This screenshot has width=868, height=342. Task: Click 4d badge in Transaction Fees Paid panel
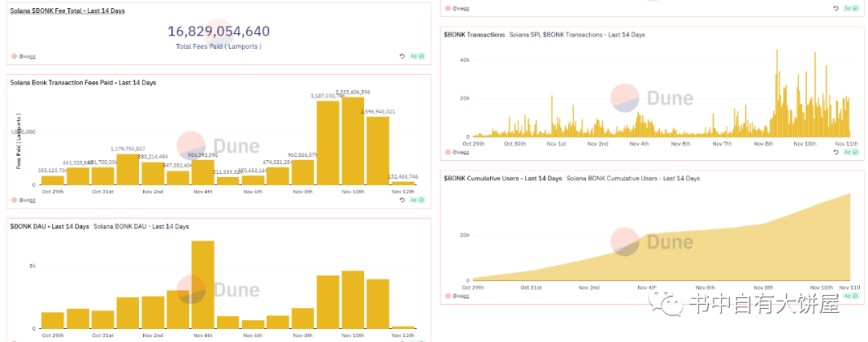tap(417, 200)
